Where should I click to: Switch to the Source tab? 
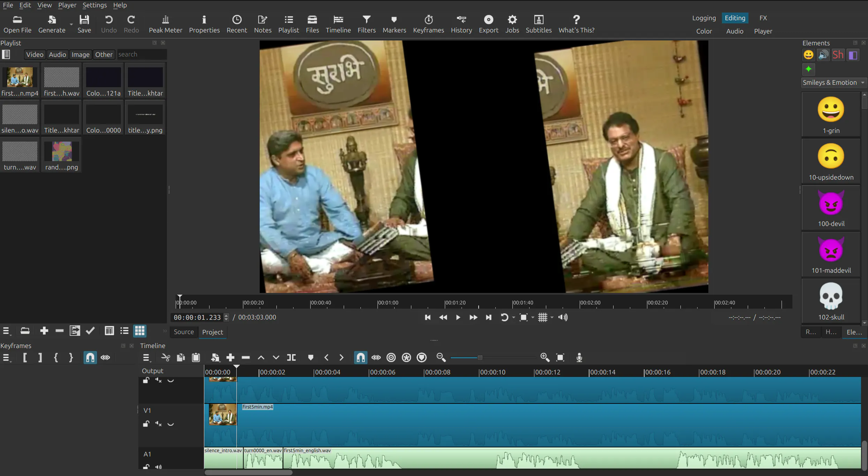coord(184,332)
